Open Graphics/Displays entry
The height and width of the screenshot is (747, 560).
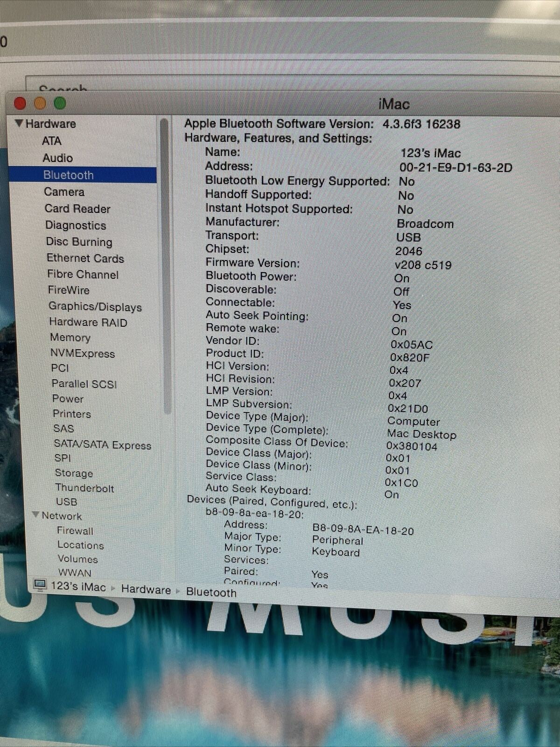pos(95,307)
